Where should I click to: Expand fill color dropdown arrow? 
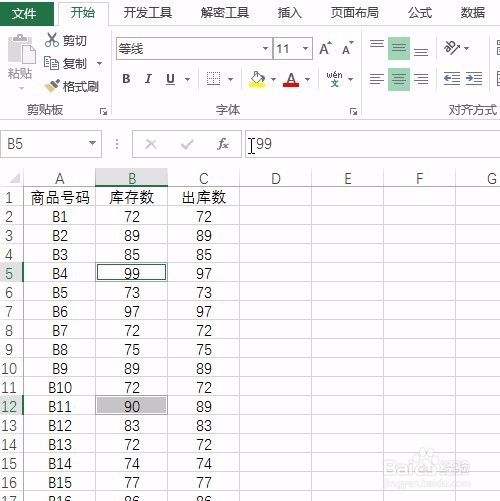[273, 79]
